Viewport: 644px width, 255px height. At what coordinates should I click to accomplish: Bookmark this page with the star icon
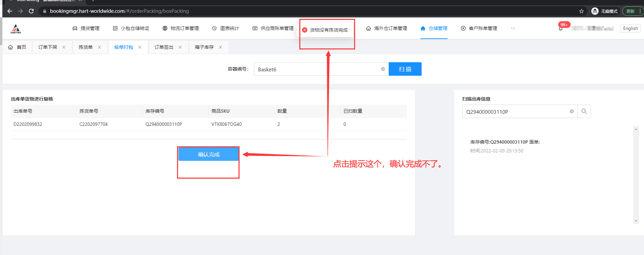(x=582, y=11)
